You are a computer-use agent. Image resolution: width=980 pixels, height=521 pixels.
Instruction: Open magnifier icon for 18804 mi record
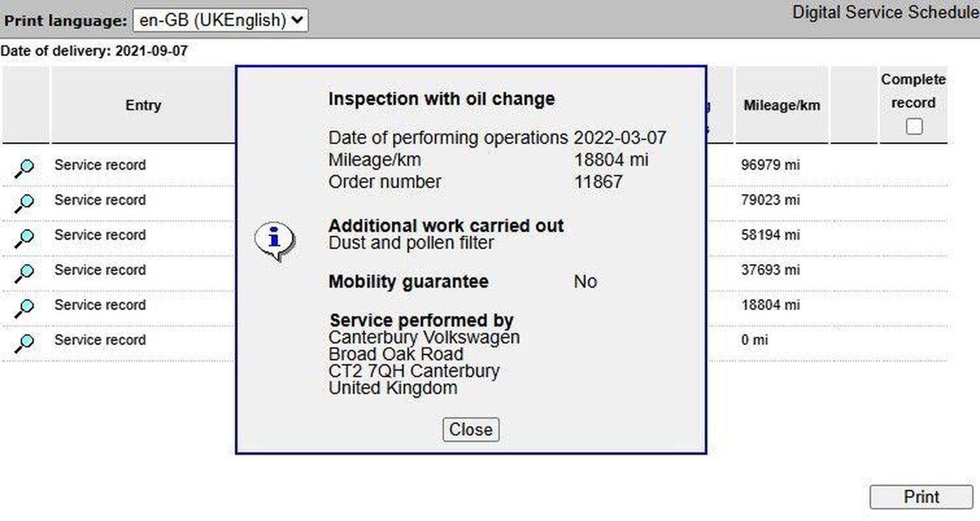click(x=25, y=308)
